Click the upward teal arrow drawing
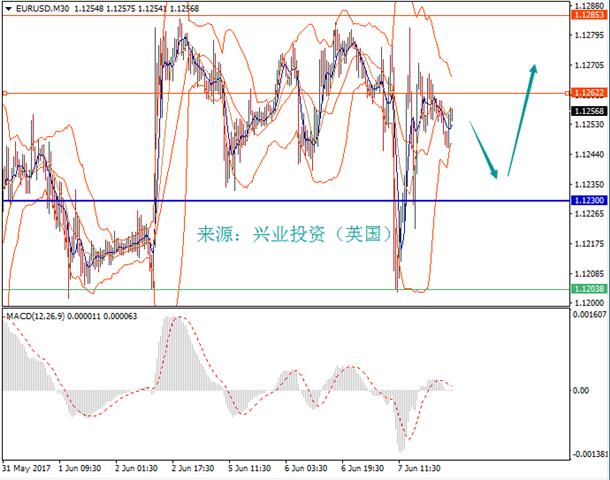This screenshot has width=610, height=480. 522,120
